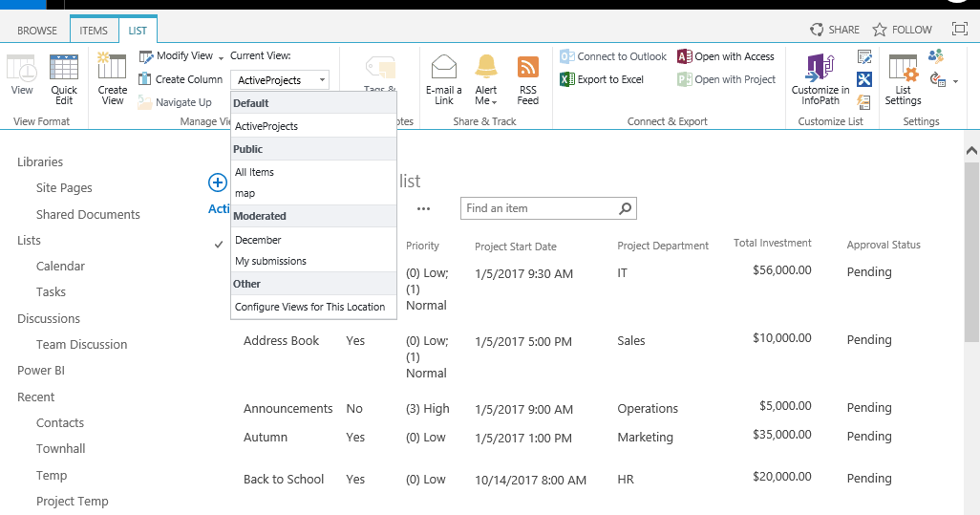Open Site Pages in left navigation

(64, 187)
